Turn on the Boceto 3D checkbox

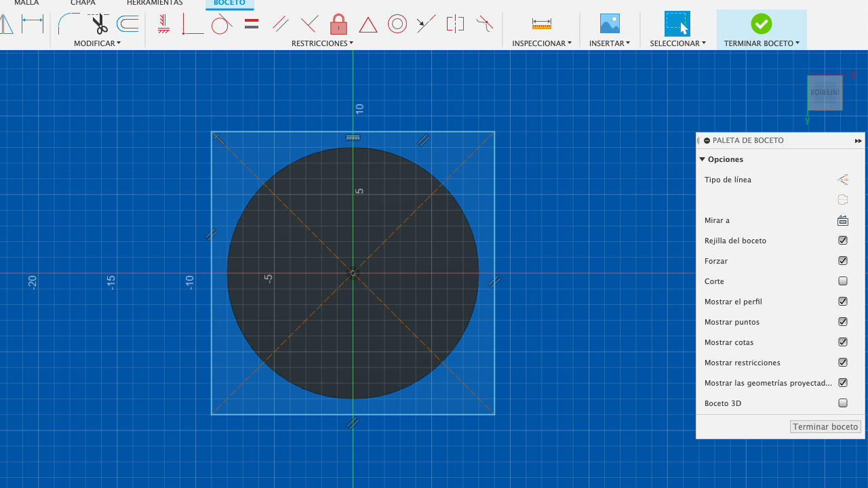(x=843, y=403)
